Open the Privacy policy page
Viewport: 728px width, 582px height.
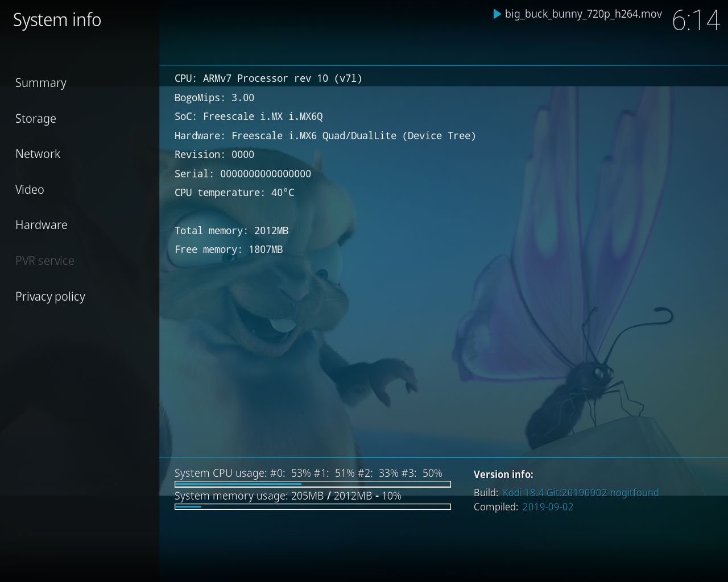point(50,297)
